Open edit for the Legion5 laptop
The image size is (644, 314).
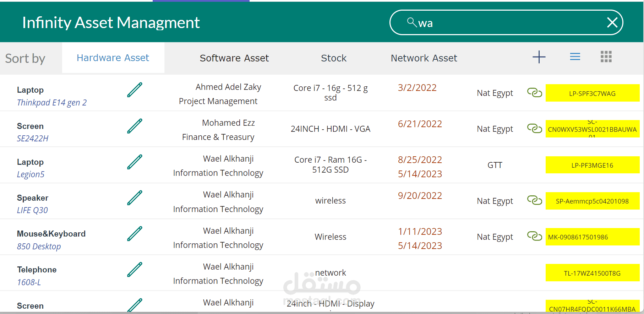[135, 162]
